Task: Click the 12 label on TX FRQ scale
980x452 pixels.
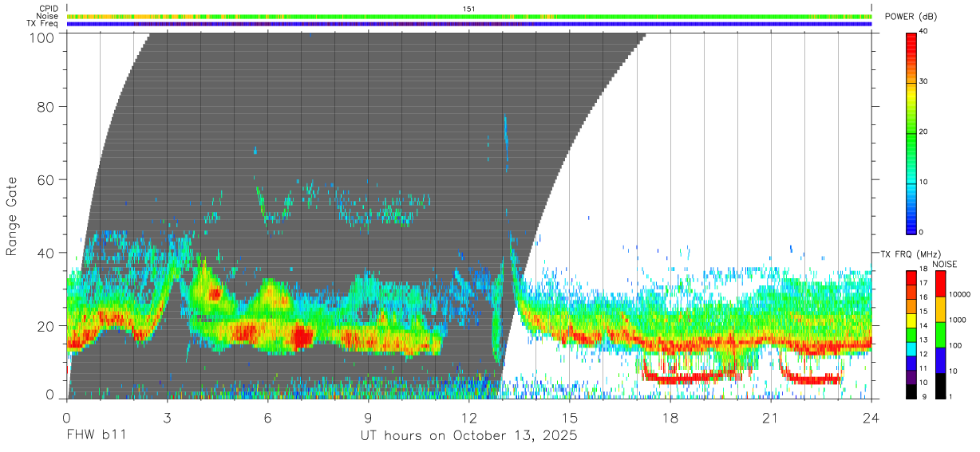Action: [x=923, y=354]
